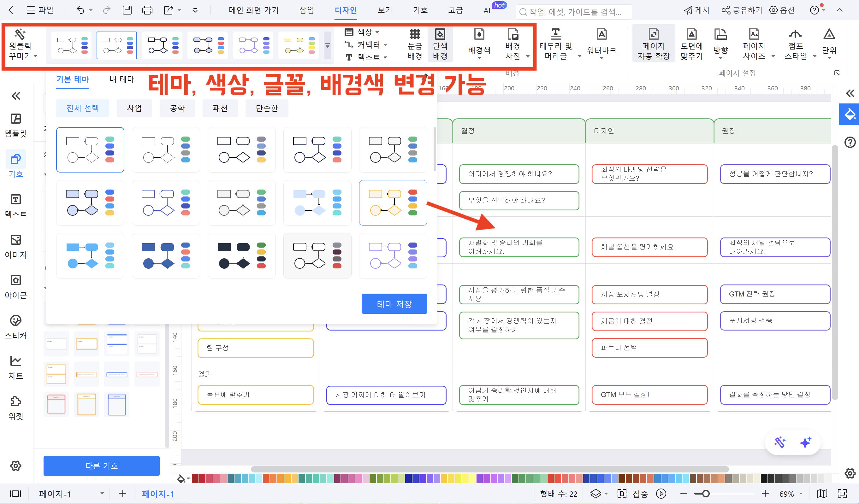Toggle the 눈금 배경 grid background
This screenshot has width=859, height=504.
[414, 44]
